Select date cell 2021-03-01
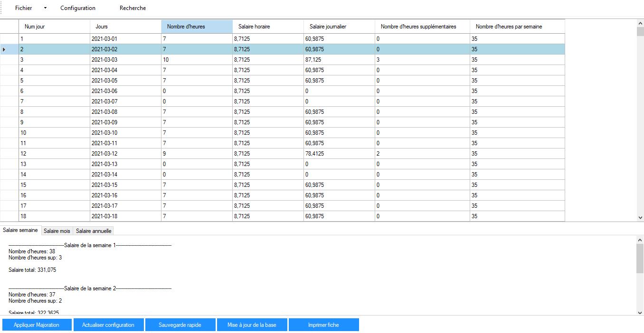 (x=125, y=39)
